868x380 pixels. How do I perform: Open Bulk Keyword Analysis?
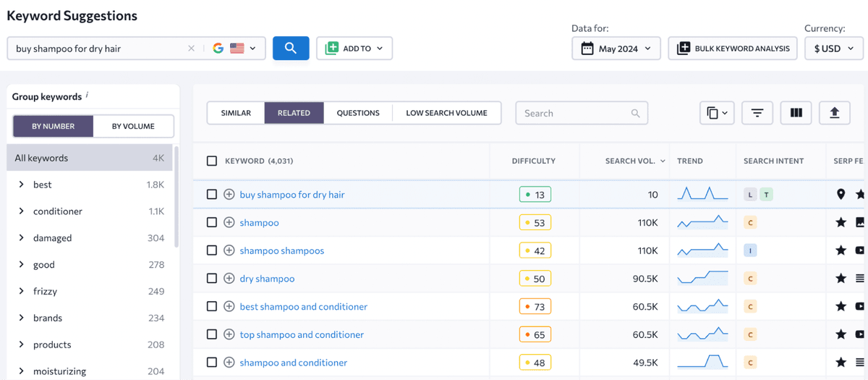733,48
